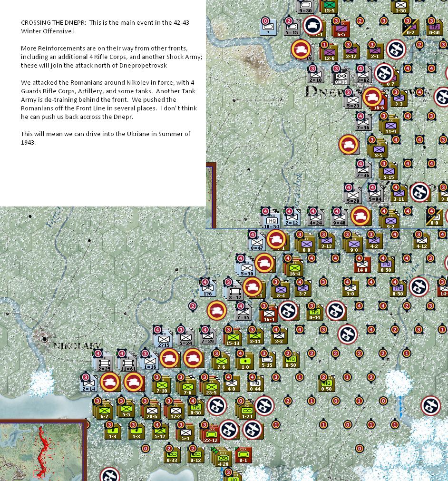This screenshot has height=481, width=448.
Task: Select the Soviet stack labeled 9-8
Action: coord(354,245)
